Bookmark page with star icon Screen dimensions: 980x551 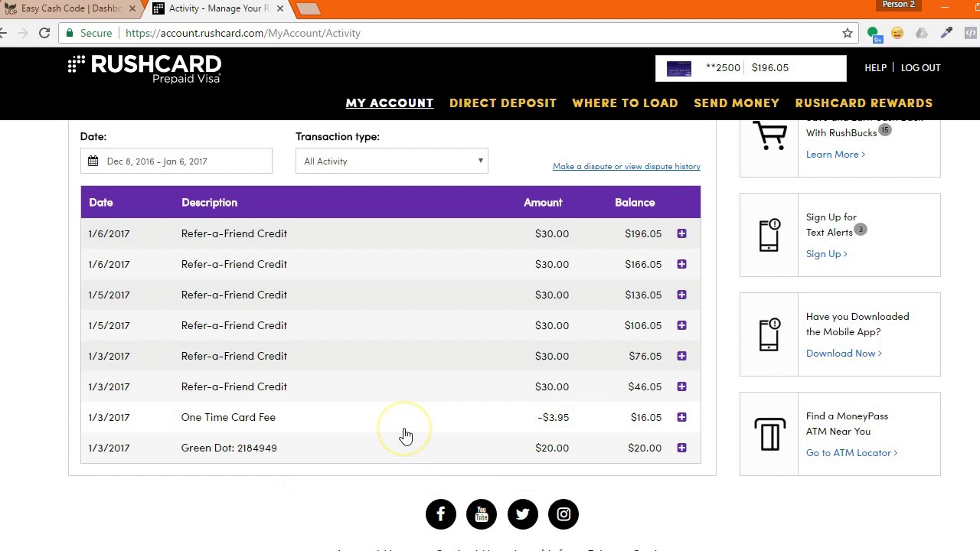(848, 33)
